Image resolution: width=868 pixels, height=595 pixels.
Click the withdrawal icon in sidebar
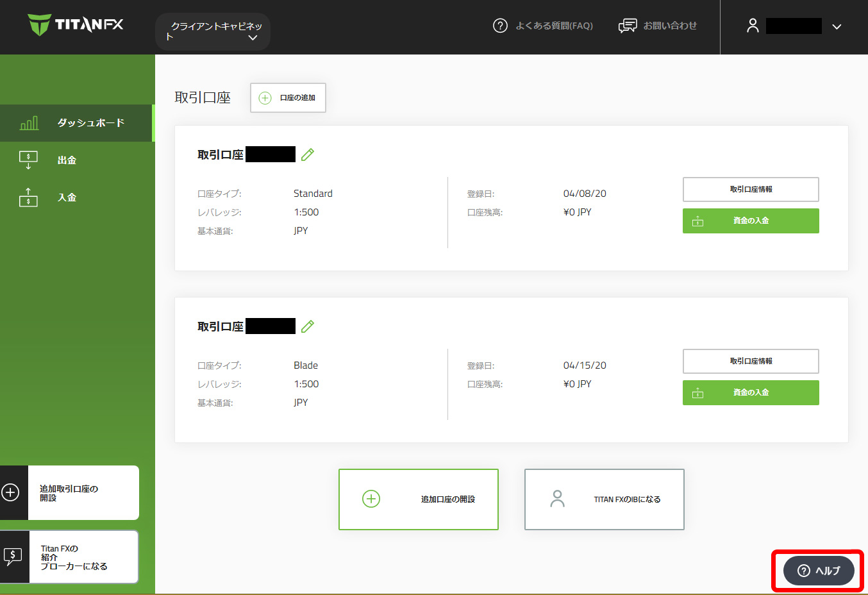[x=28, y=160]
